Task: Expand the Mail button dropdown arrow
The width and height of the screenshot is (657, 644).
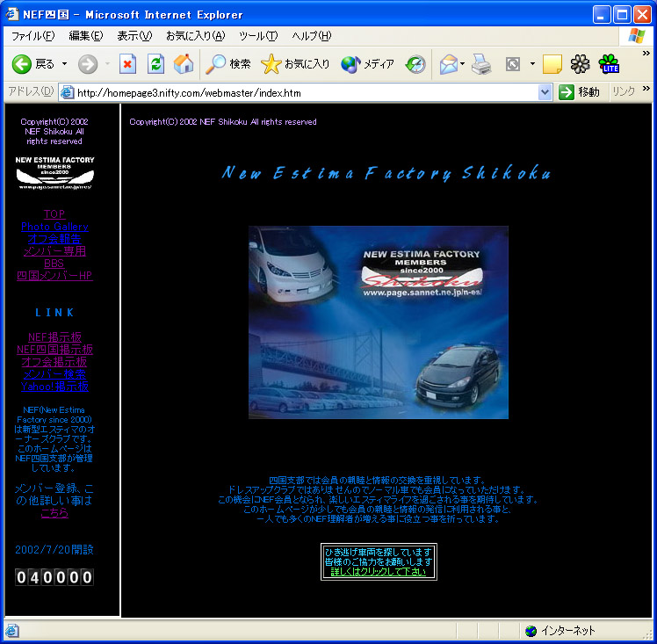Action: tap(463, 64)
